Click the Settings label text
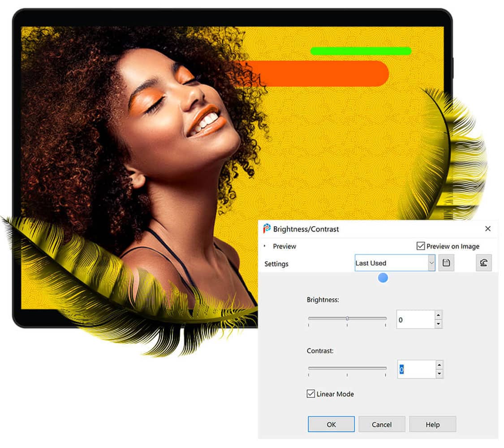This screenshot has width=504, height=448. pyautogui.click(x=276, y=263)
